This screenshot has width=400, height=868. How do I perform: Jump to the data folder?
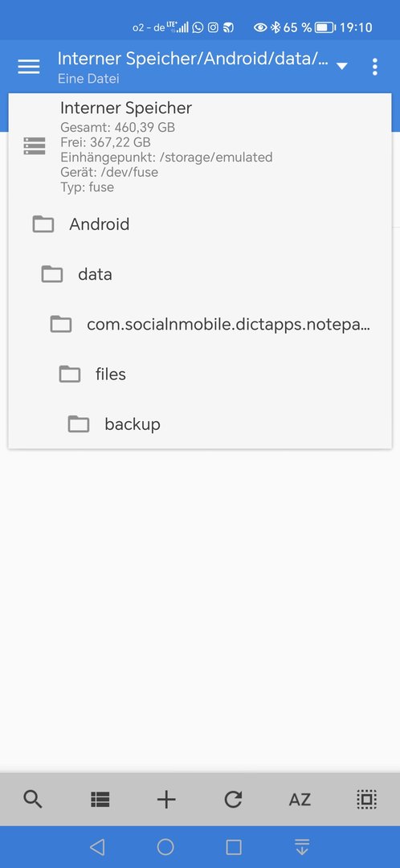(x=198, y=274)
